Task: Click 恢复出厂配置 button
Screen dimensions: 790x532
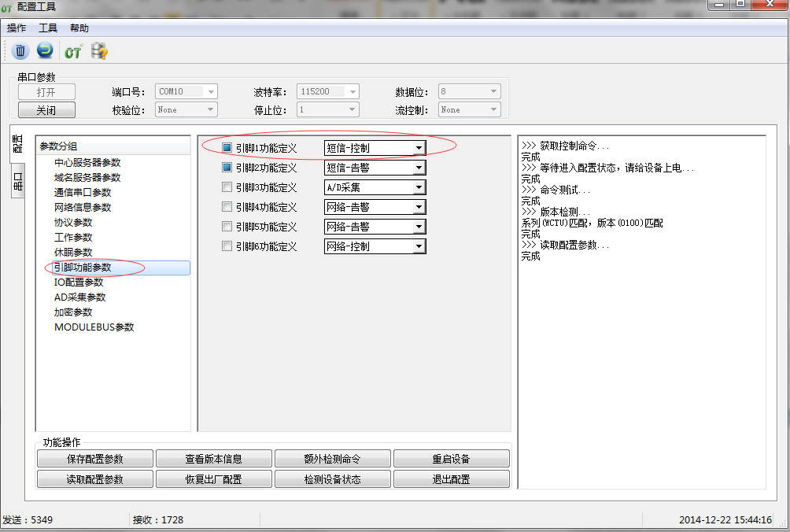Action: tap(213, 479)
